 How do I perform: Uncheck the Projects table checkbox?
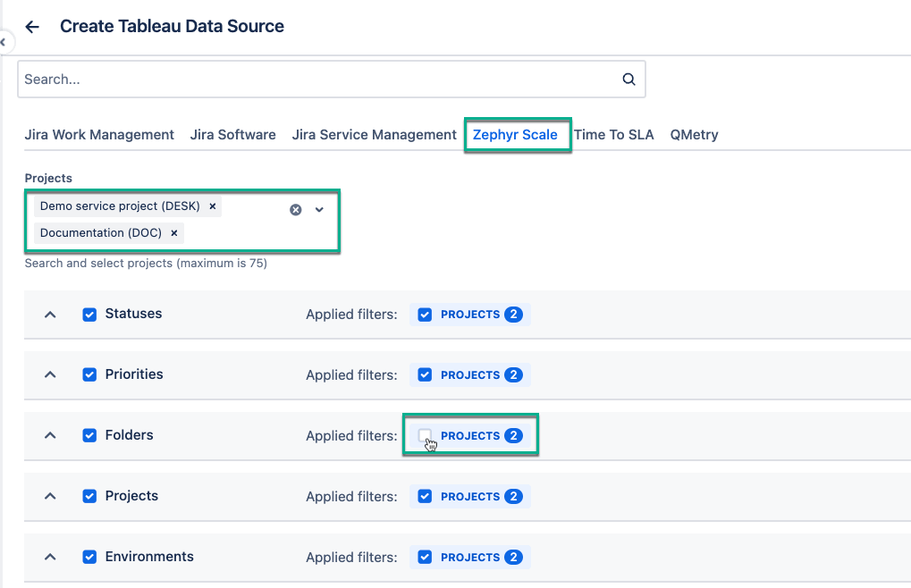pyautogui.click(x=89, y=496)
